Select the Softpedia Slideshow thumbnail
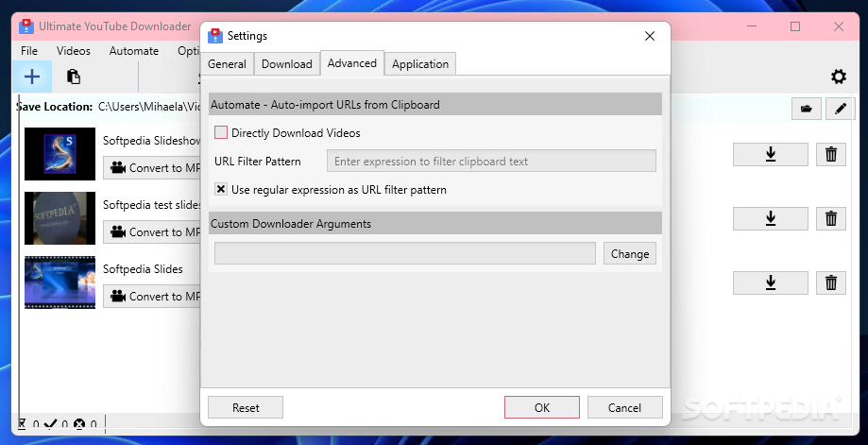This screenshot has width=868, height=445. click(60, 154)
